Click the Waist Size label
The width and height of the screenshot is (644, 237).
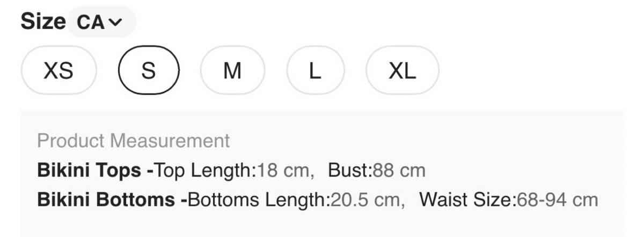[467, 200]
